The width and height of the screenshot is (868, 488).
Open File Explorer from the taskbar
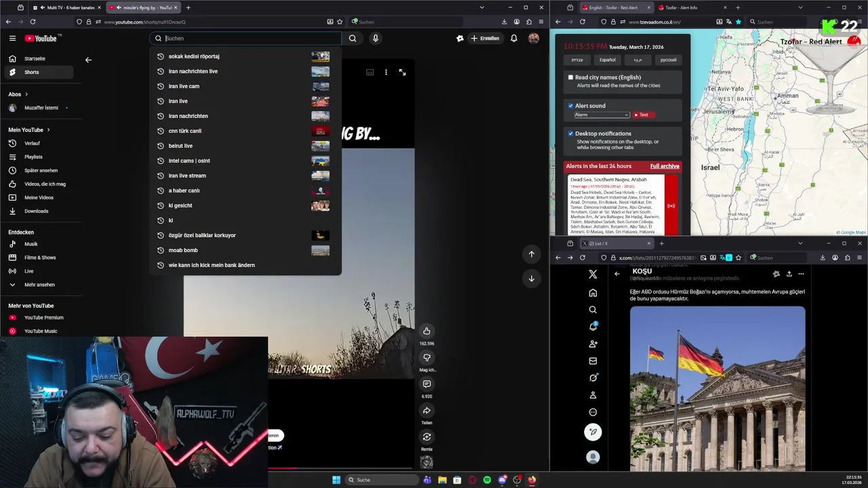[442, 480]
